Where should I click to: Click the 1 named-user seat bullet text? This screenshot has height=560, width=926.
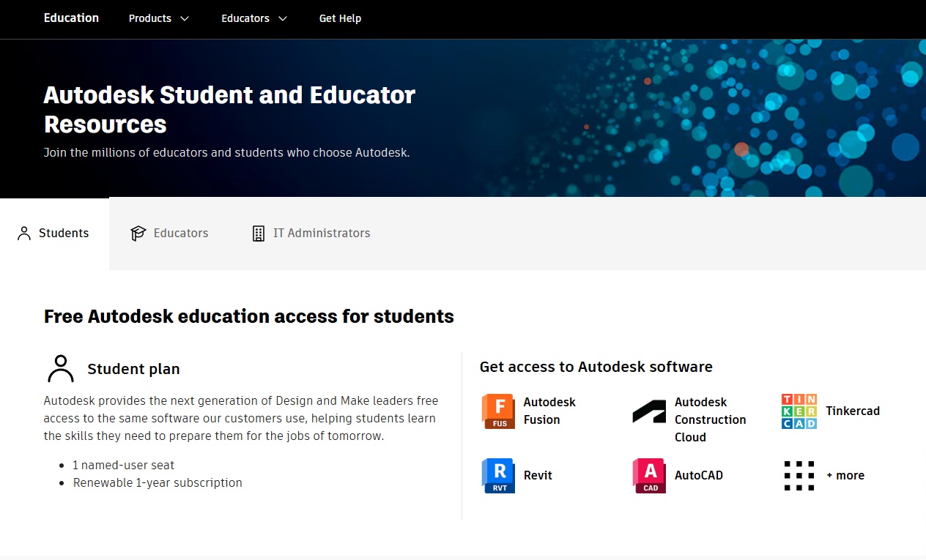click(x=123, y=465)
